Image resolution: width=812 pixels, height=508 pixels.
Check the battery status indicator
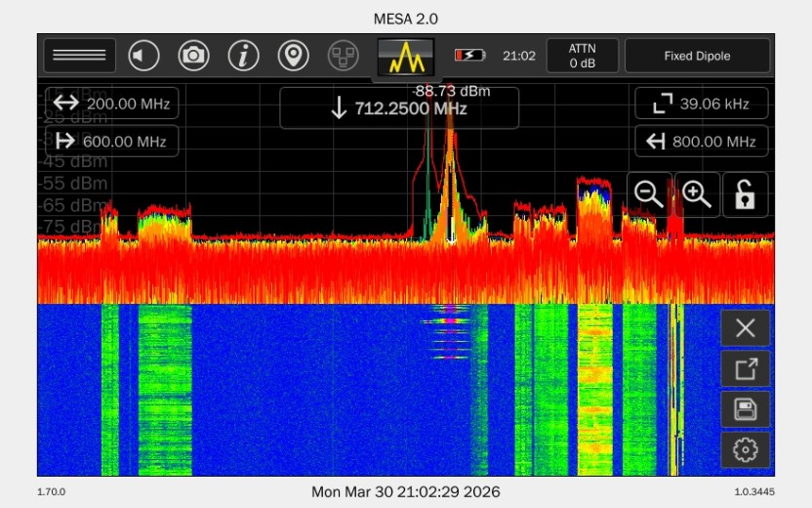coord(469,56)
